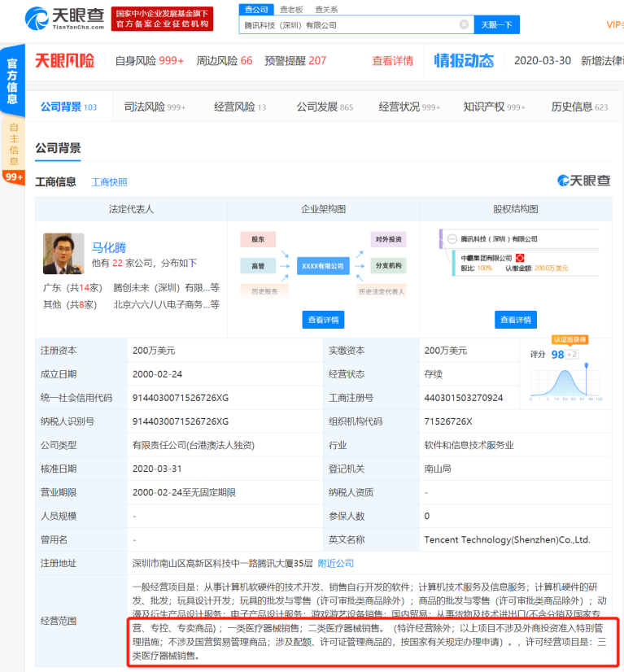
Task: Click the 天眼一下 search button
Action: point(496,25)
